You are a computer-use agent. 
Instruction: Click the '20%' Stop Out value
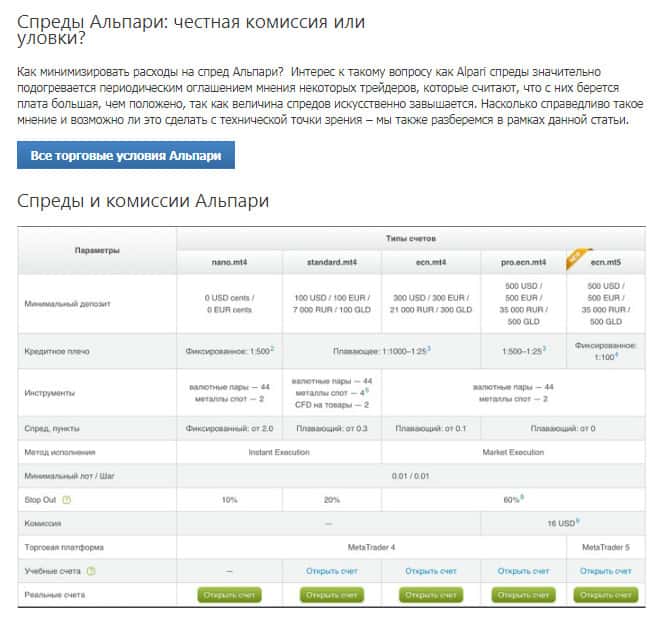[x=332, y=500]
